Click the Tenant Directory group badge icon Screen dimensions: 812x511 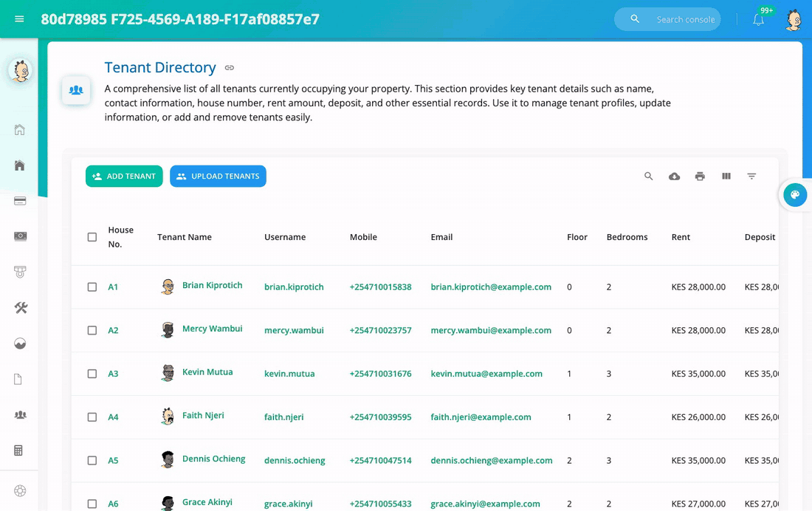(x=76, y=90)
